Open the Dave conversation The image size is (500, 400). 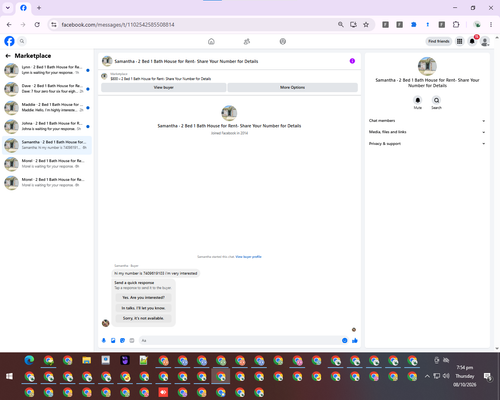tap(47, 89)
